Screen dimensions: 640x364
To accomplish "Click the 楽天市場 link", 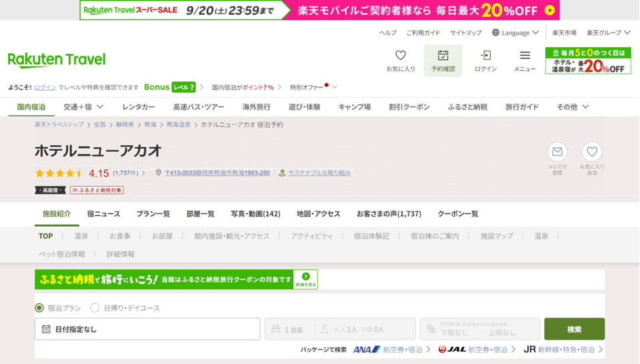I will pos(564,33).
